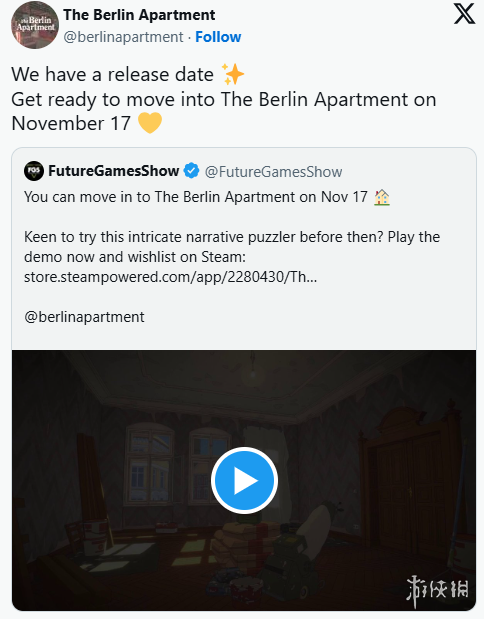
Task: Click the house emoji after Nov 17
Action: (x=382, y=197)
